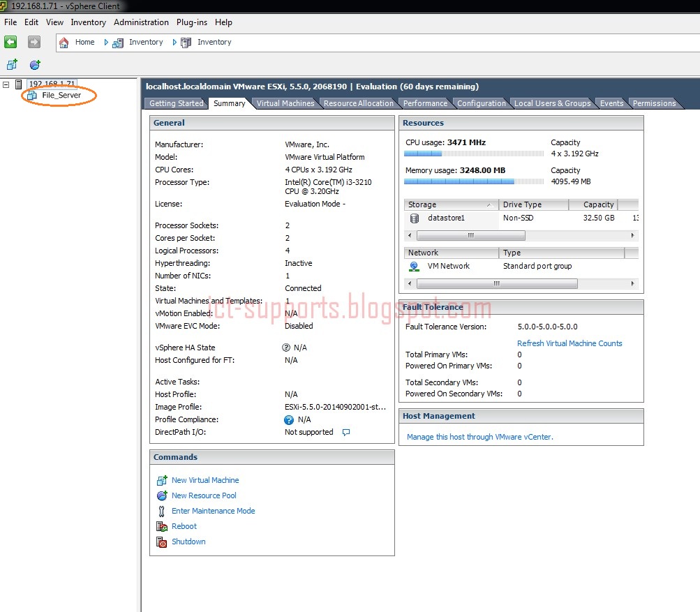The height and width of the screenshot is (612, 700).
Task: Click Storage list scroll left arrow
Action: click(x=410, y=235)
